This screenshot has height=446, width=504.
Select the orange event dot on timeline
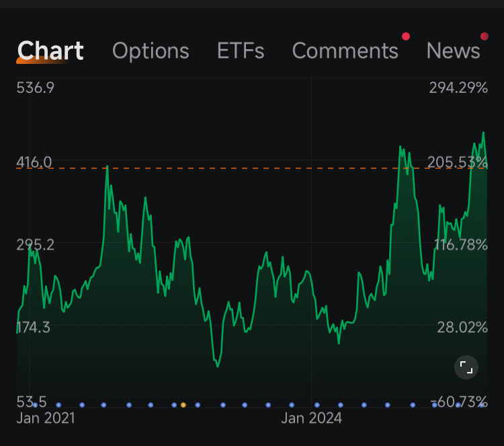coord(183,405)
